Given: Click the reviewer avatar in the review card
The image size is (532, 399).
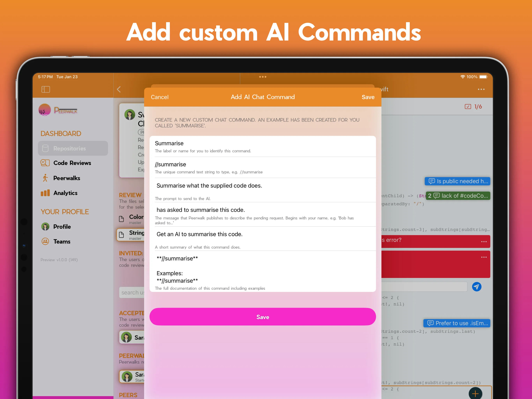Looking at the screenshot, I should coord(130,115).
